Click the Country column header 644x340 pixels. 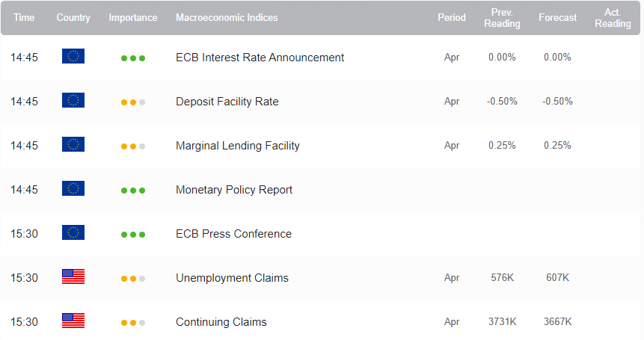[x=73, y=18]
